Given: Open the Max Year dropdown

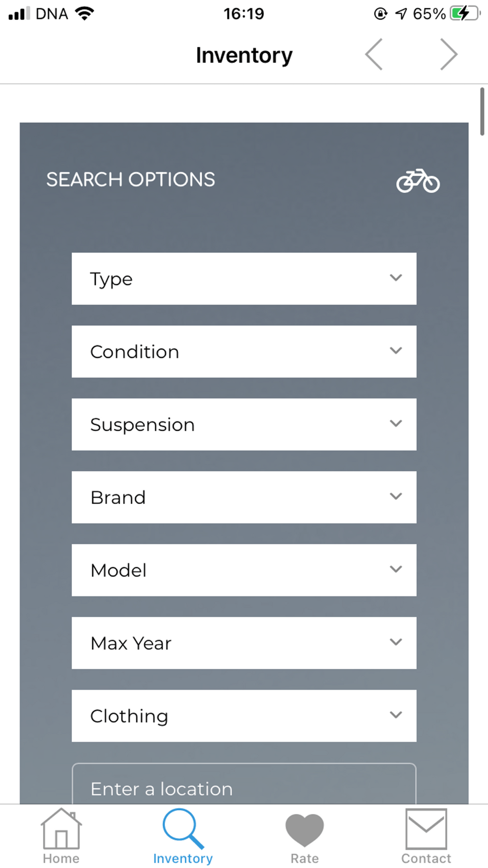Looking at the screenshot, I should (x=244, y=643).
